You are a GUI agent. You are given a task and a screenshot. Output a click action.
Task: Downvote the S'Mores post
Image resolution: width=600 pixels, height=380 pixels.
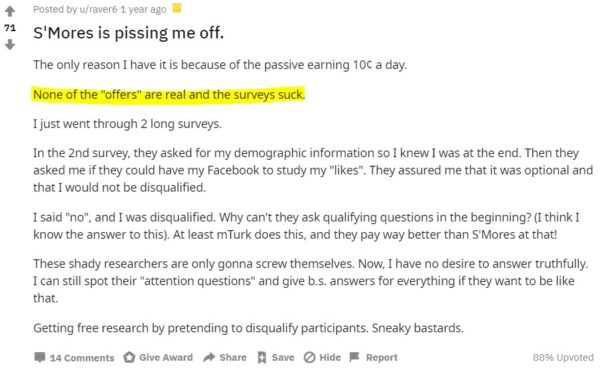point(10,45)
